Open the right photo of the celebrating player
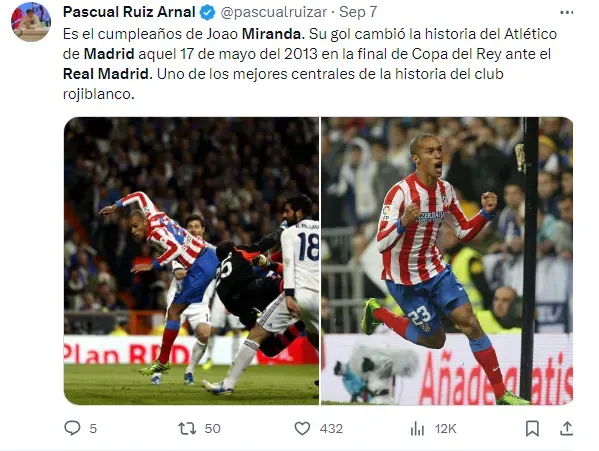The height and width of the screenshot is (451, 599). (447, 261)
